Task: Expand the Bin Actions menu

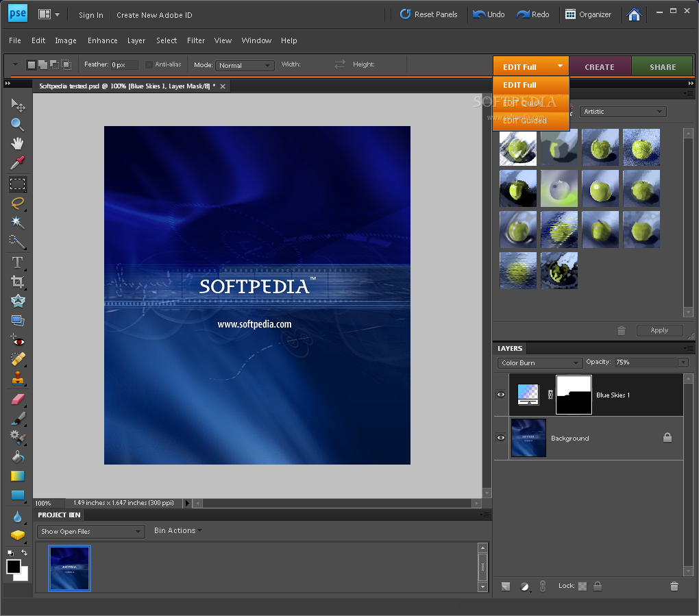Action: pos(178,530)
